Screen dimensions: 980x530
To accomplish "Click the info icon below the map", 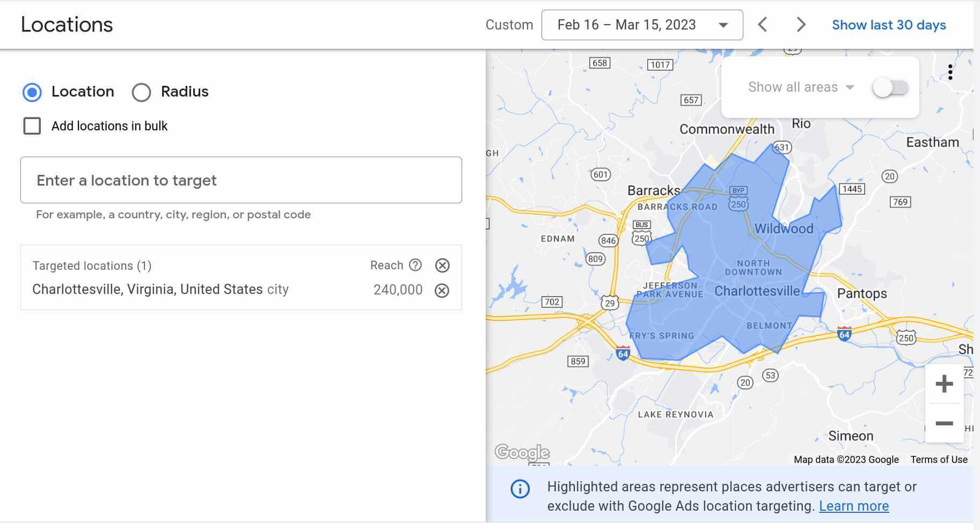I will [520, 489].
